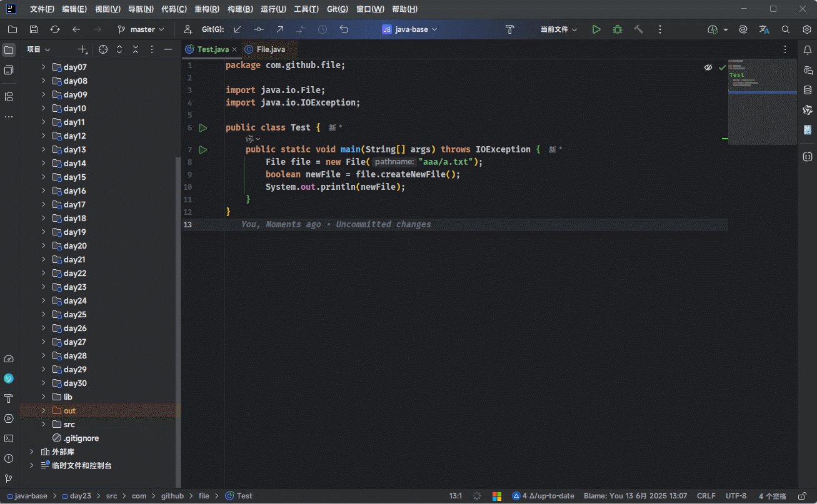This screenshot has height=504, width=817.
Task: Open the Notifications bell panel
Action: [x=807, y=49]
